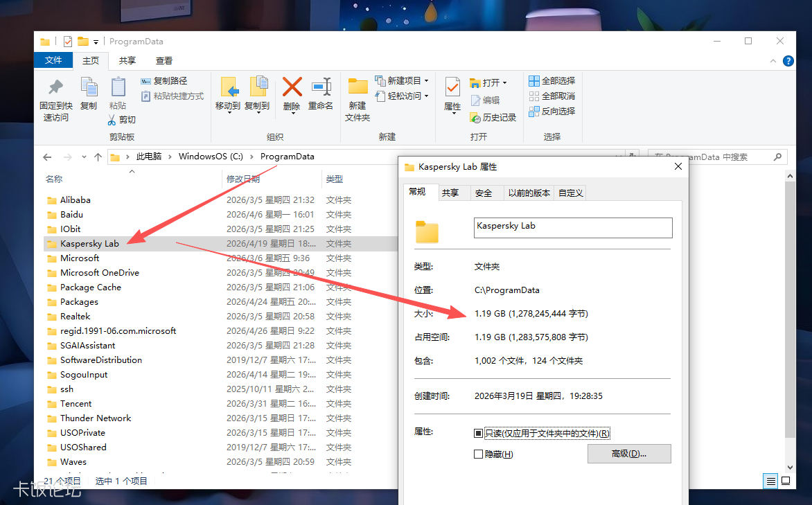The height and width of the screenshot is (505, 812).
Task: Click WindowsOS (C:) in the address bar
Action: point(211,157)
